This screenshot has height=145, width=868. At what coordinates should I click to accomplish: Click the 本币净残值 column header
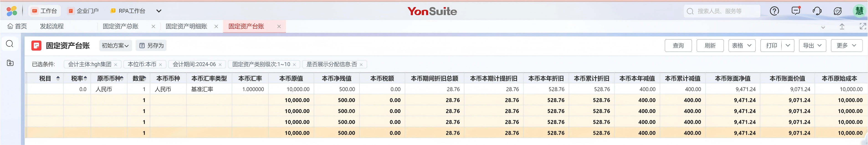point(337,78)
